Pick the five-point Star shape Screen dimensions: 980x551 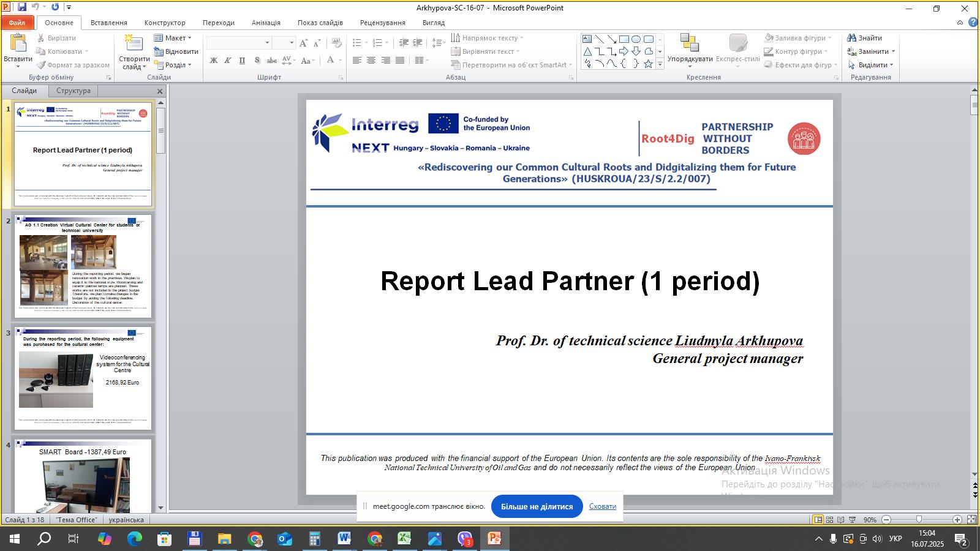pyautogui.click(x=648, y=64)
